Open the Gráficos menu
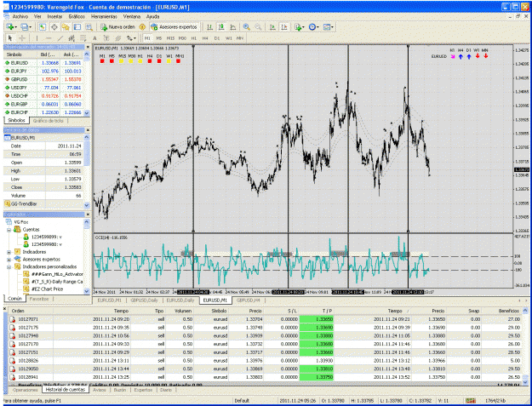Screen dimensions: 532x406 77,16
